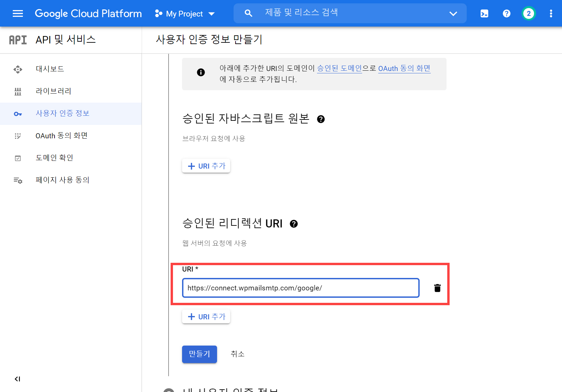Screen dimensions: 562x392
Task: Add URI under 승인된 리디렉션 URI
Action: pos(206,317)
